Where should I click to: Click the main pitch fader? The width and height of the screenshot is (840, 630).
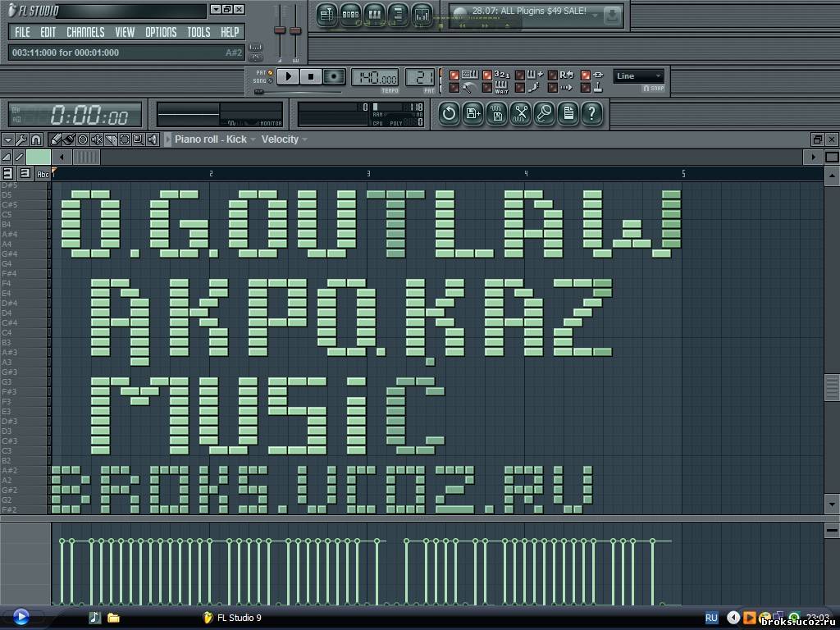[x=295, y=30]
